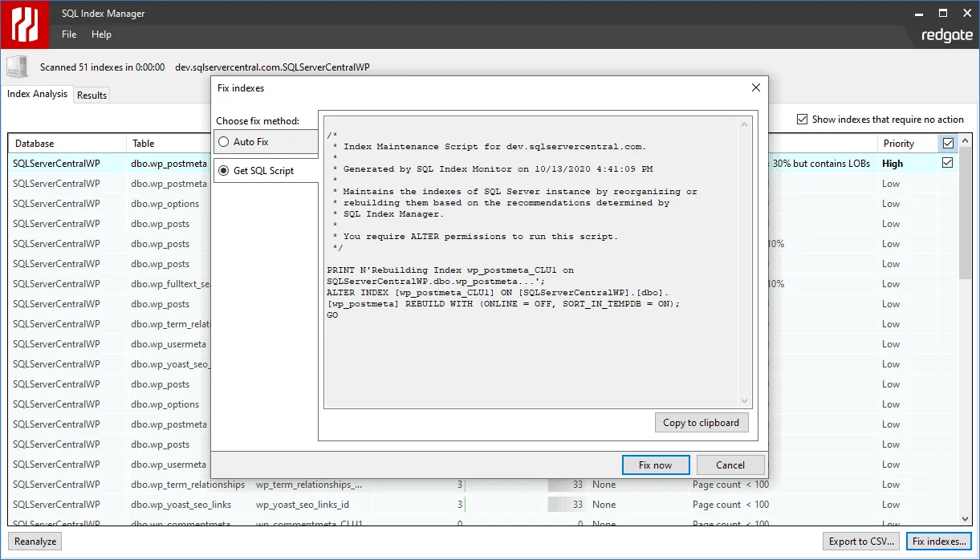
Task: Uncheck the High priority row checkbox
Action: [x=948, y=163]
